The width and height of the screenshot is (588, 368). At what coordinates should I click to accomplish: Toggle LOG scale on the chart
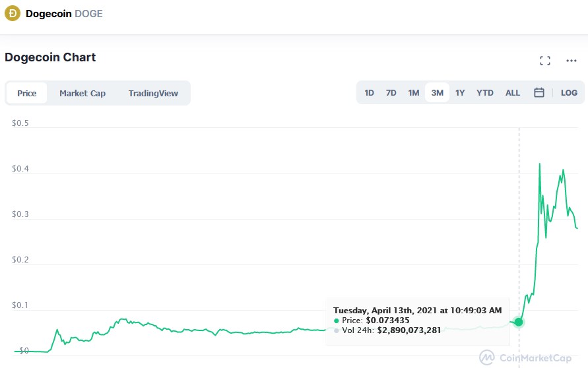pos(569,92)
